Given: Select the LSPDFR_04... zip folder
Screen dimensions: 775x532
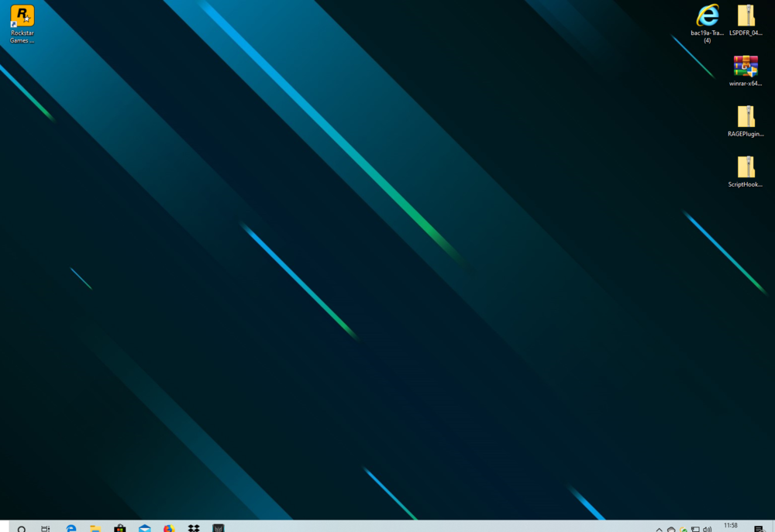Looking at the screenshot, I should (x=746, y=20).
